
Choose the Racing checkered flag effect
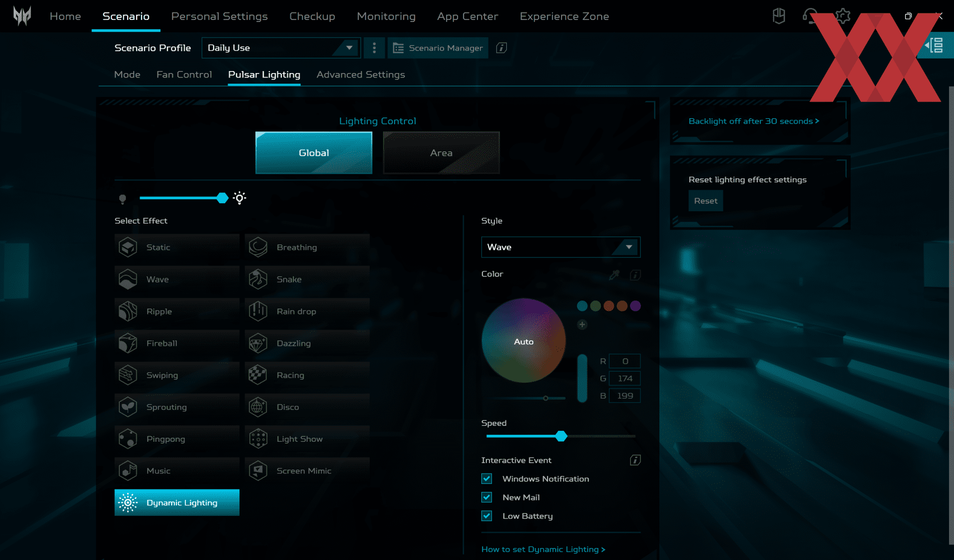coord(258,375)
